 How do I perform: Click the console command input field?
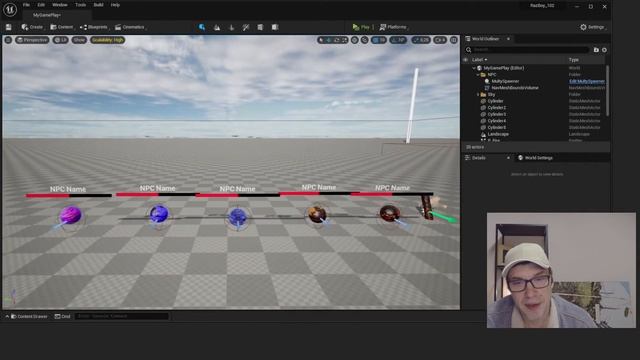tap(122, 316)
